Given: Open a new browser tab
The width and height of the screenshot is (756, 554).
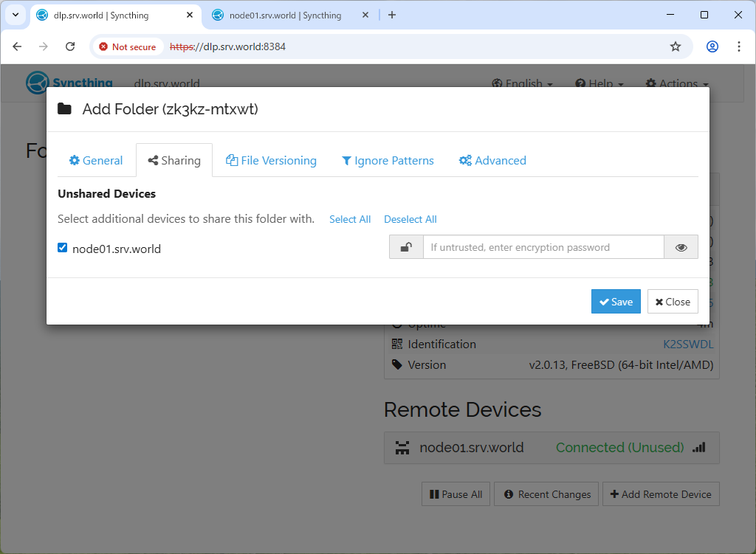Looking at the screenshot, I should click(392, 15).
